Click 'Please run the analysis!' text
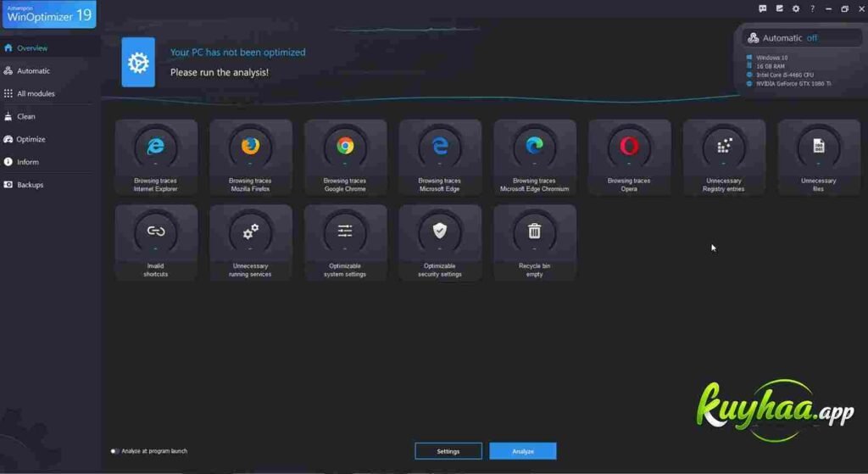The image size is (868, 474). point(220,73)
